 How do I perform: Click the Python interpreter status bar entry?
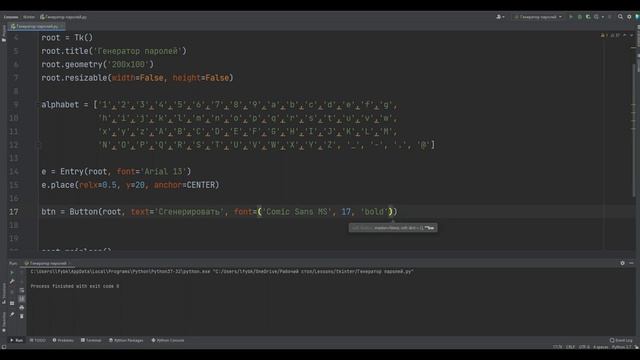pos(623,347)
